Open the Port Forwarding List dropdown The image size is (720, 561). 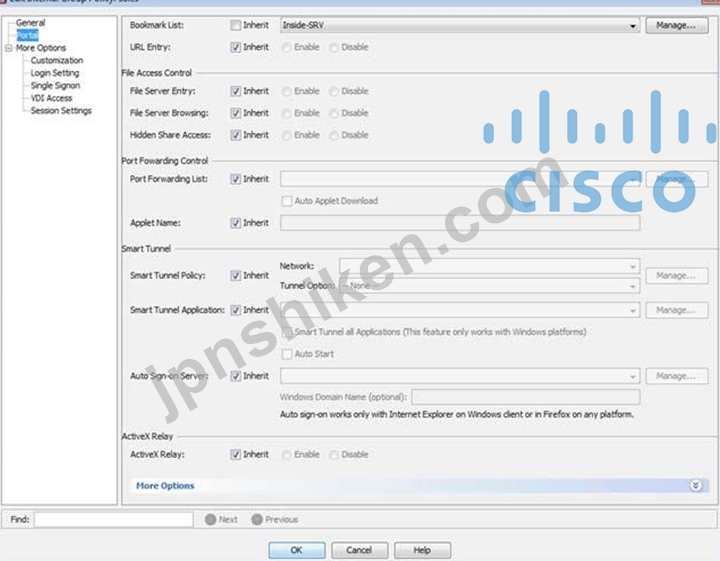pos(460,179)
